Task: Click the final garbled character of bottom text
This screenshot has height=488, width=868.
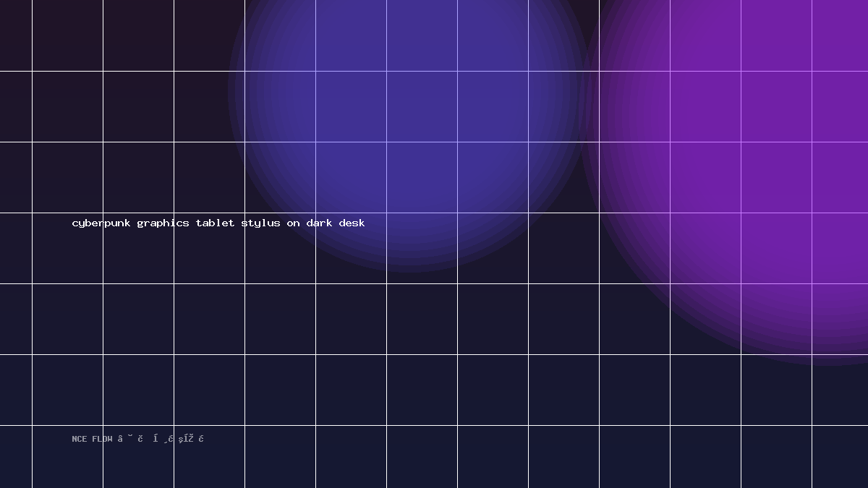Action: (201, 439)
